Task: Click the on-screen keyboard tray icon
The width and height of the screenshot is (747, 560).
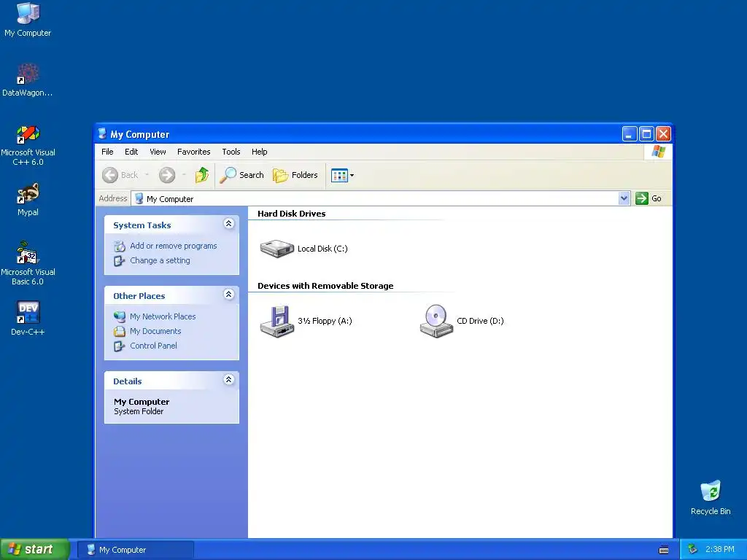Action: coord(664,550)
